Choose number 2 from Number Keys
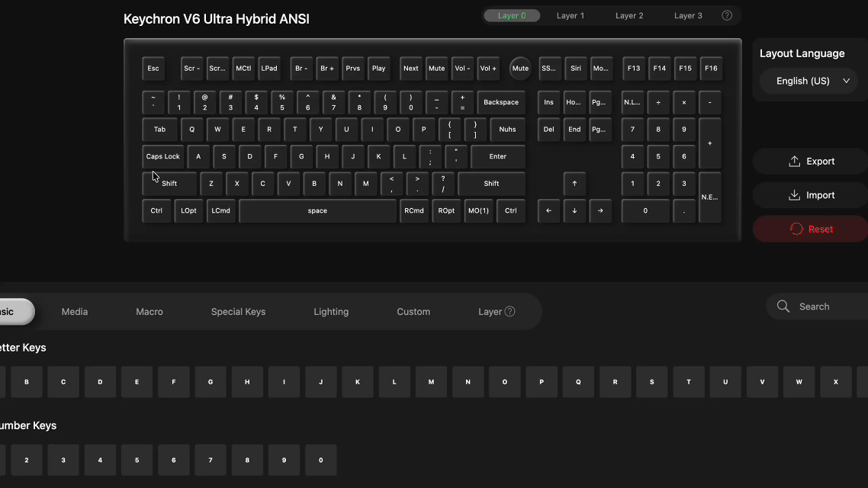 click(x=27, y=460)
